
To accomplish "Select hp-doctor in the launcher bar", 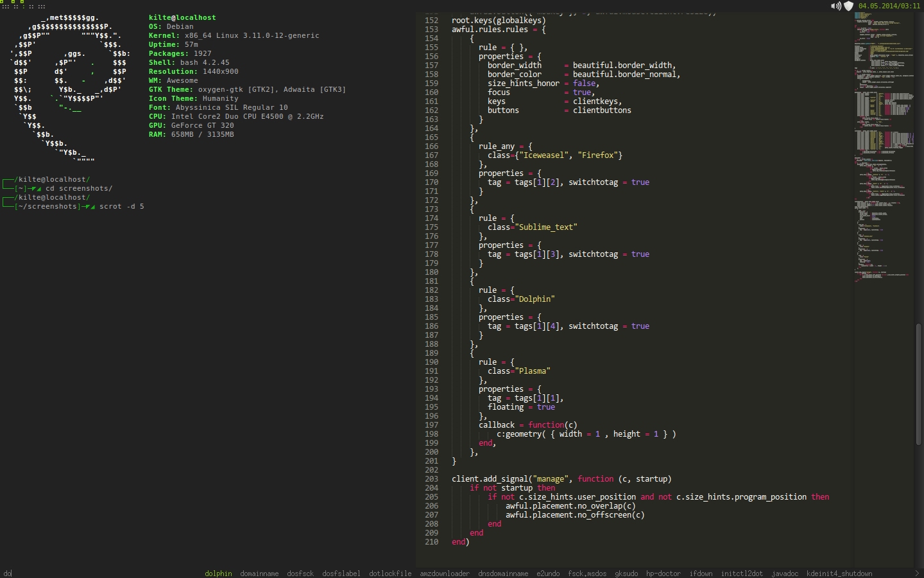I will click(663, 574).
